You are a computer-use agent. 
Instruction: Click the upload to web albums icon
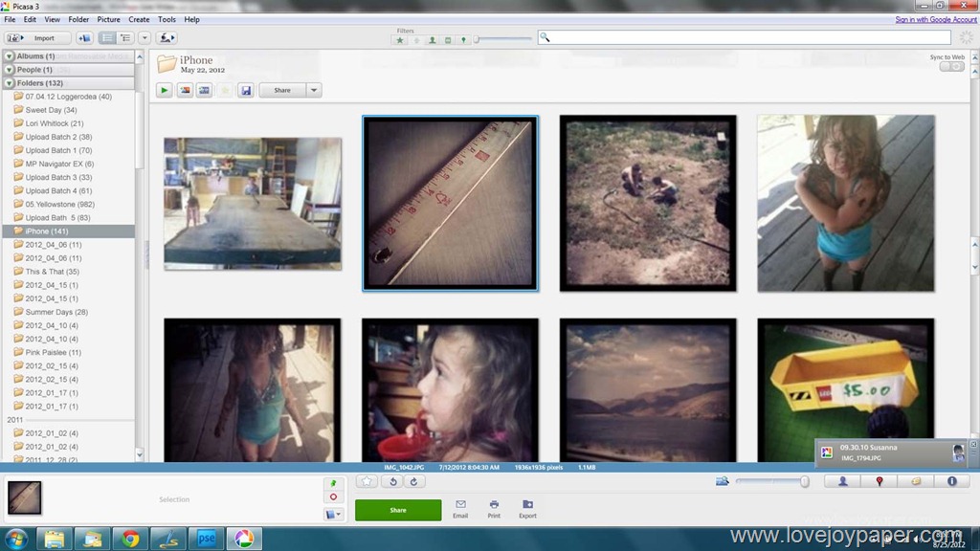tap(167, 38)
